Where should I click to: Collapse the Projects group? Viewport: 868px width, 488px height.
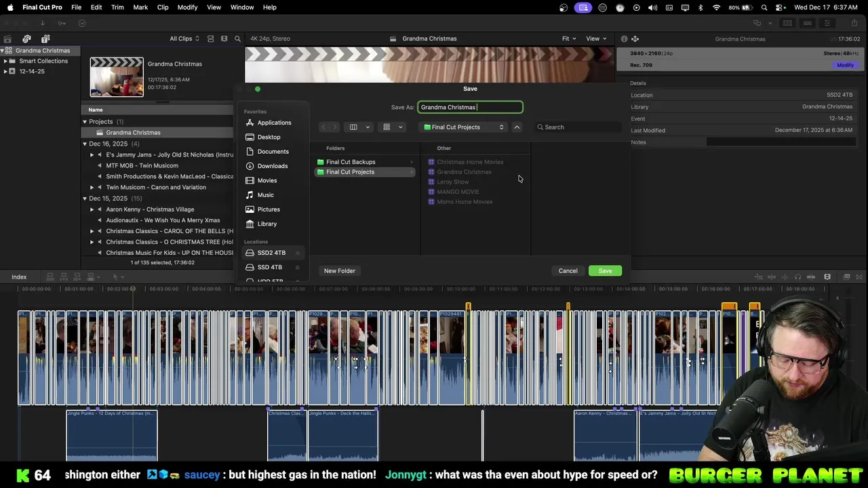(85, 122)
